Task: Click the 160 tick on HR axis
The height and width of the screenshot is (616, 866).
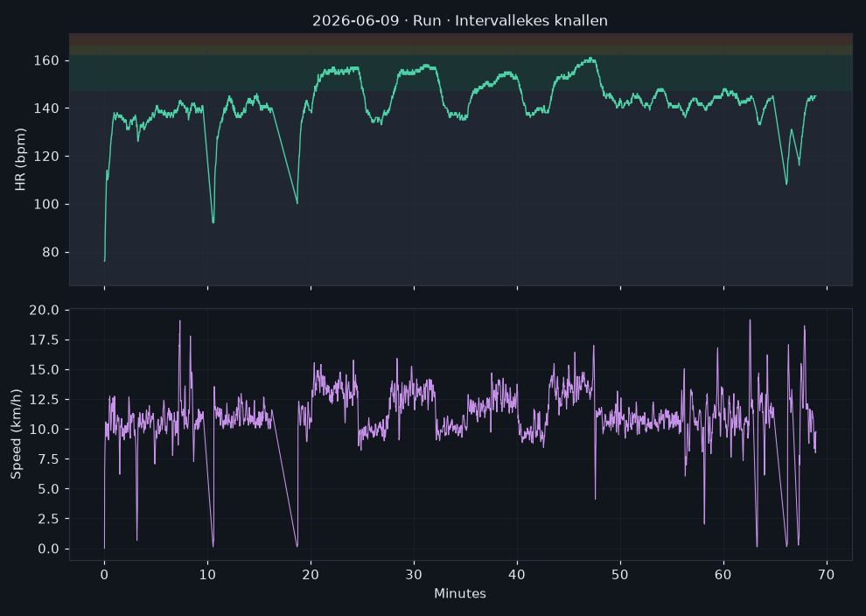Action: point(46,60)
